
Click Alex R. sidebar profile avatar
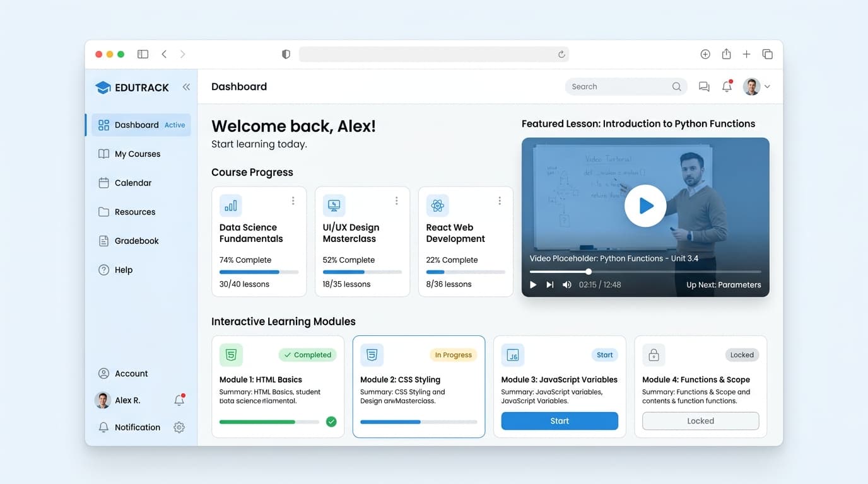103,400
